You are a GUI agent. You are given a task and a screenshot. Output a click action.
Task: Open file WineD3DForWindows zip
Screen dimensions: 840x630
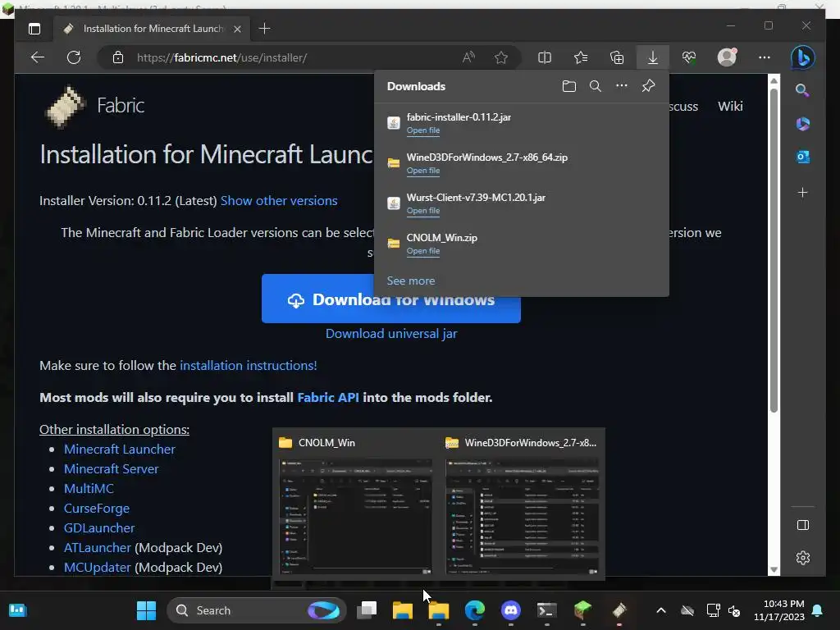pos(422,171)
